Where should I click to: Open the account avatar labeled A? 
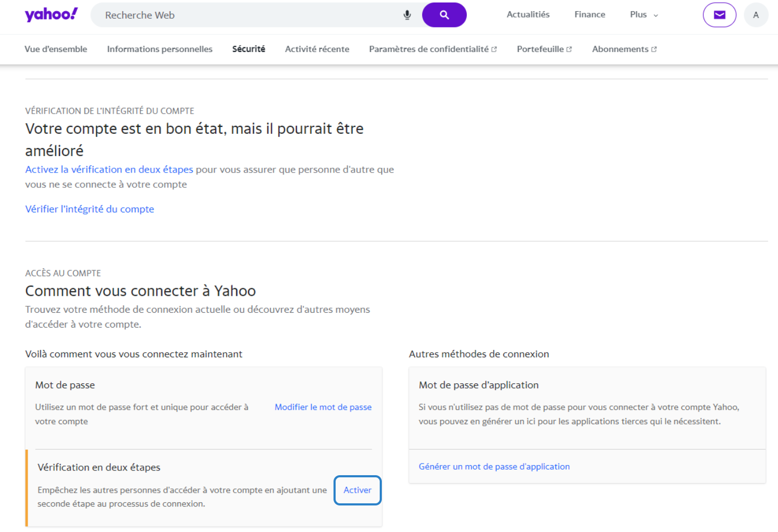click(x=756, y=15)
